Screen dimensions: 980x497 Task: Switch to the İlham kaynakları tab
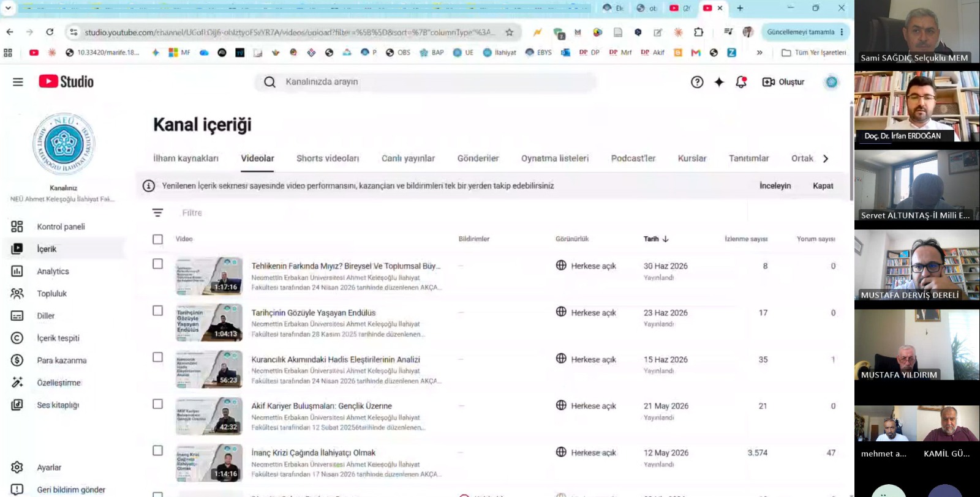pyautogui.click(x=186, y=159)
